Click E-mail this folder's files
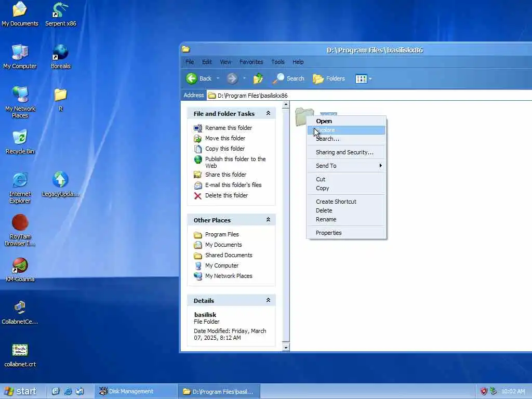The image size is (532, 399). [x=228, y=185]
